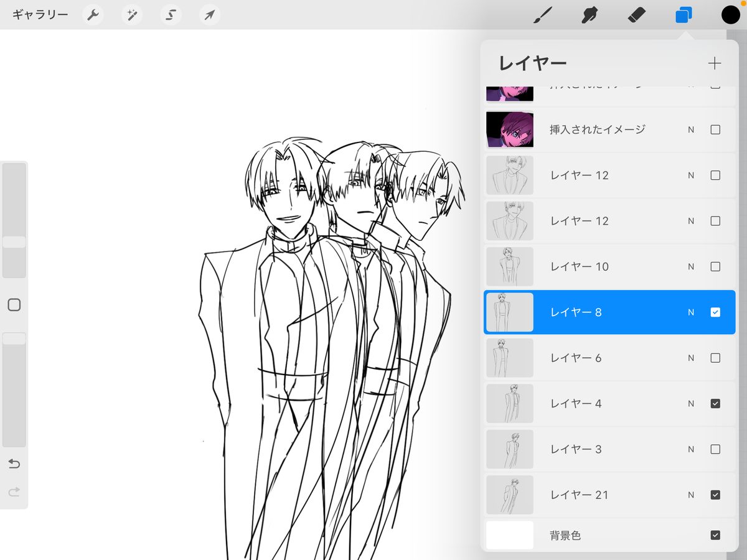Hide レイヤー 8 using its checkbox
The width and height of the screenshot is (747, 560).
(715, 312)
